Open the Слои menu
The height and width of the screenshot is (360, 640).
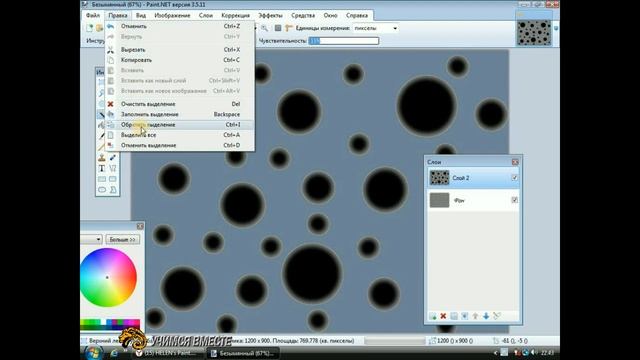206,15
